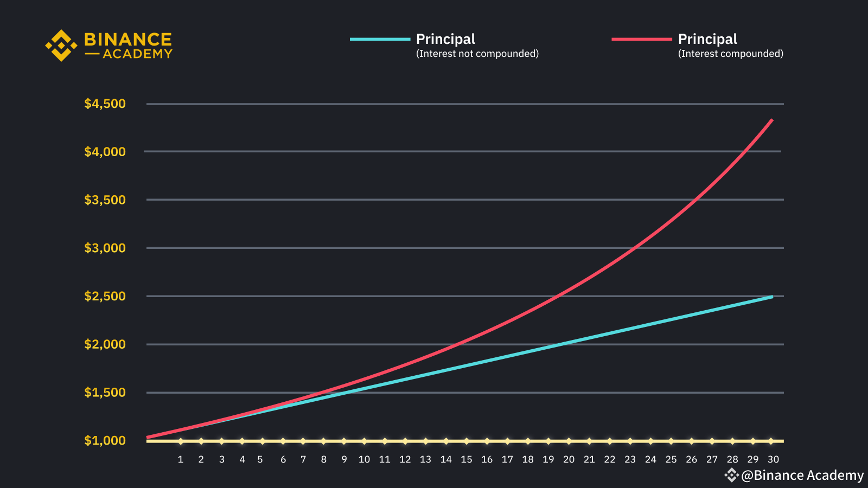Click the $2,500 y-axis label

pos(105,296)
